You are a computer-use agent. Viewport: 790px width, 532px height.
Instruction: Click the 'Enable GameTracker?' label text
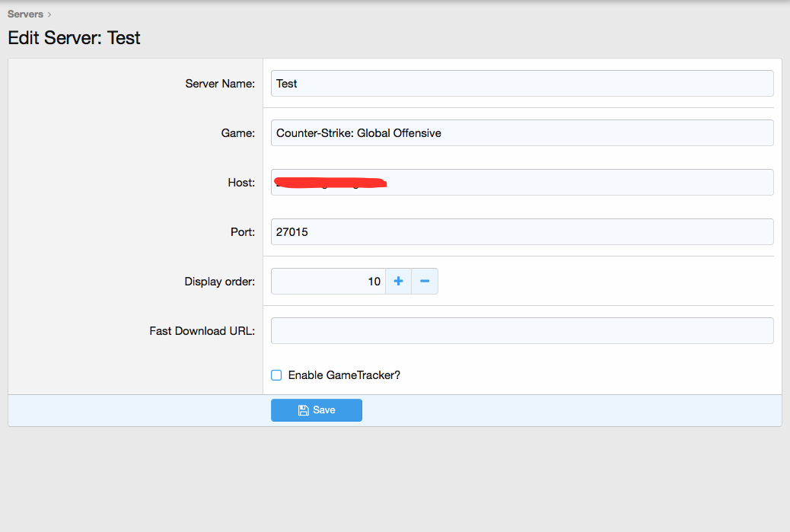(344, 375)
